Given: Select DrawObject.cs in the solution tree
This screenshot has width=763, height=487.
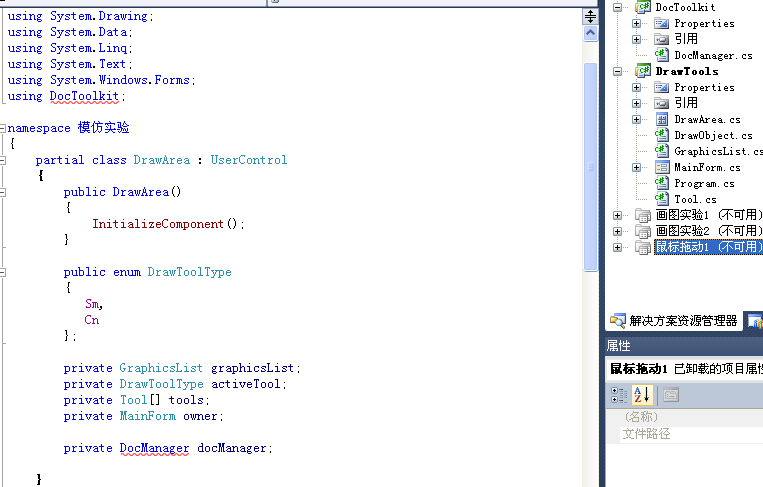Looking at the screenshot, I should coord(713,136).
